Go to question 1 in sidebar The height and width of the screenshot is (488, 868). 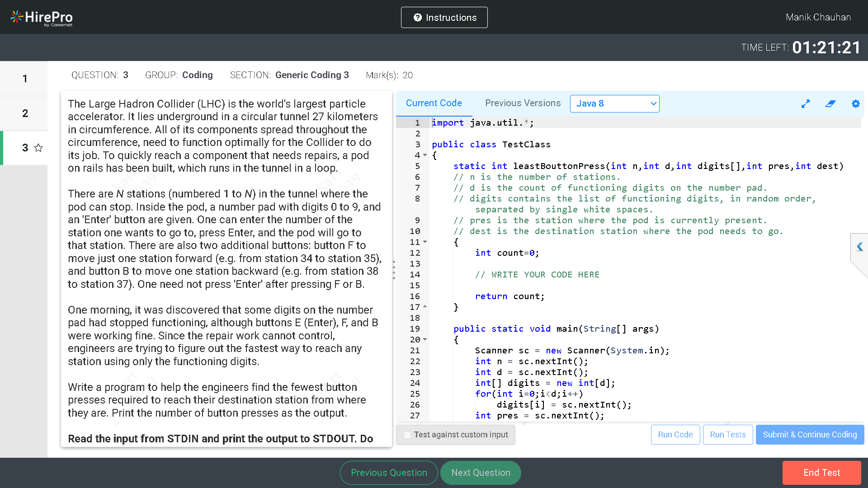click(x=24, y=79)
